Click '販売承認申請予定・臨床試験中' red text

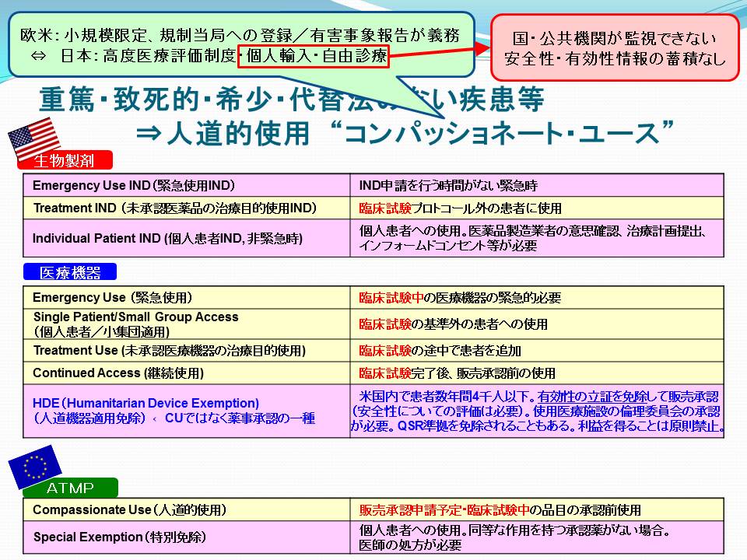(444, 510)
